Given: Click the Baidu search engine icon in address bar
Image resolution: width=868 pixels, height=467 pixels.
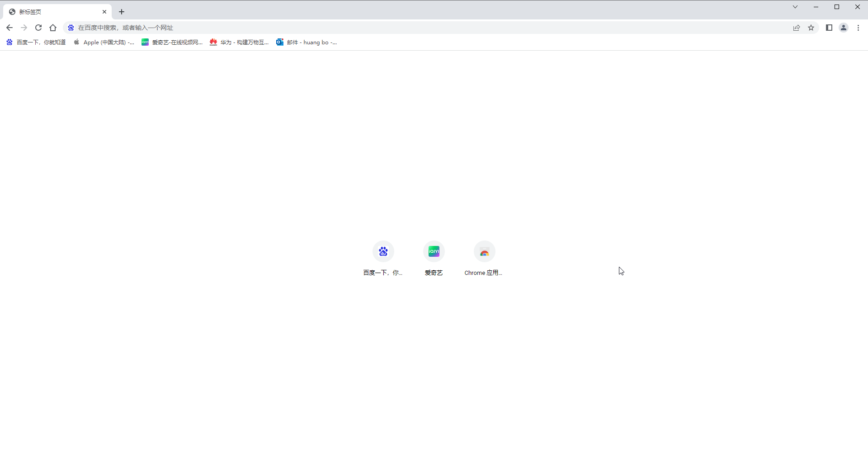Looking at the screenshot, I should 71,28.
